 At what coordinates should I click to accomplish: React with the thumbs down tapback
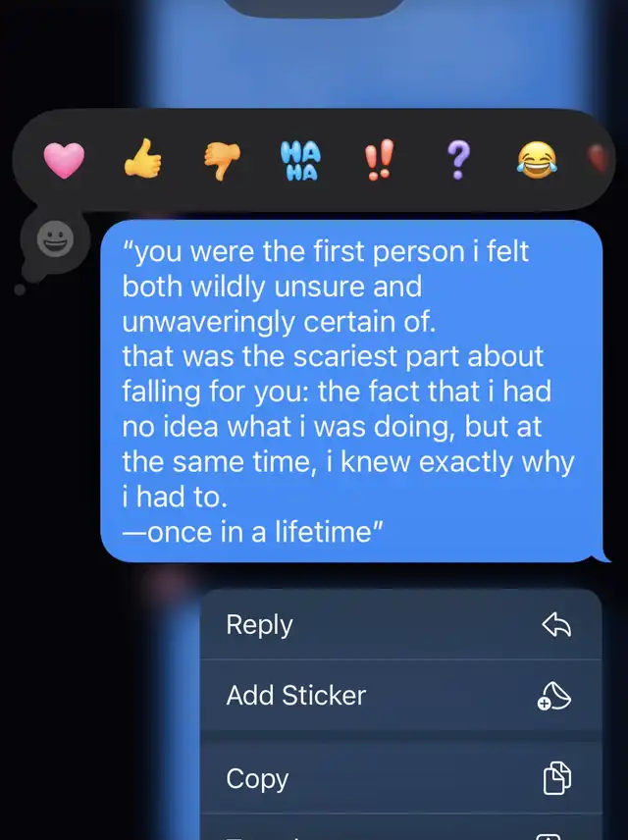point(222,162)
